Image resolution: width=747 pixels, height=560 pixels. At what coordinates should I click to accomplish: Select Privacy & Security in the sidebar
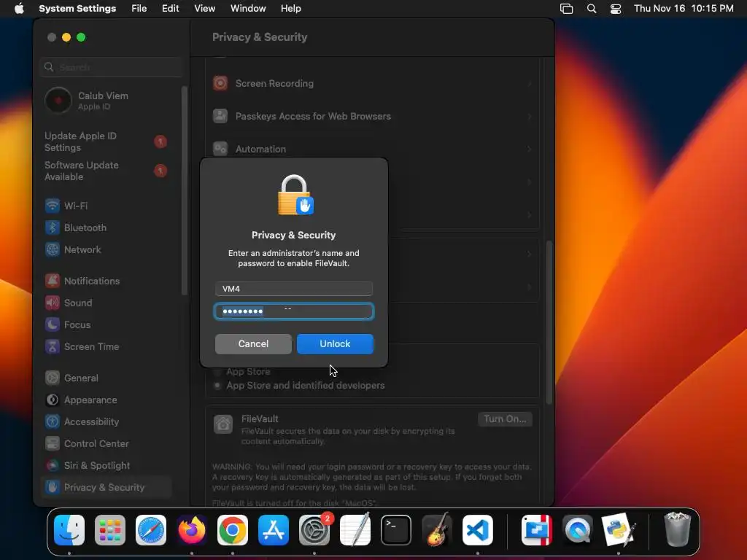pyautogui.click(x=106, y=487)
